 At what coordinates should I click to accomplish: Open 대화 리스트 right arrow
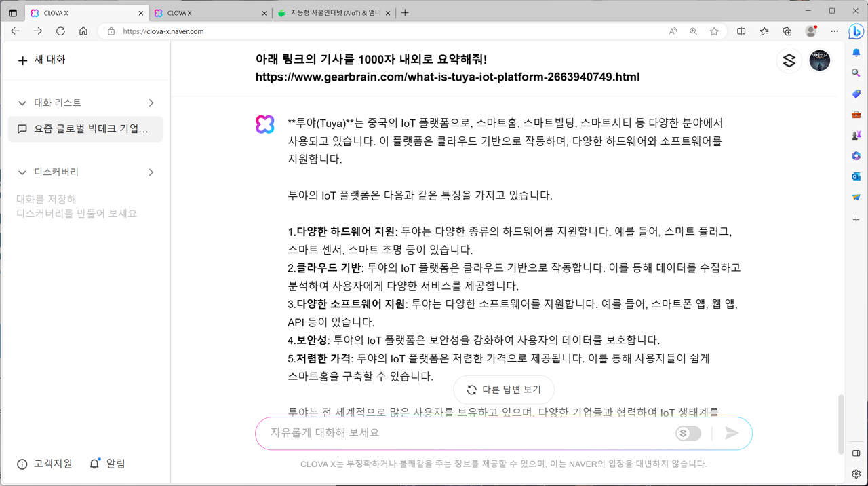click(x=151, y=103)
